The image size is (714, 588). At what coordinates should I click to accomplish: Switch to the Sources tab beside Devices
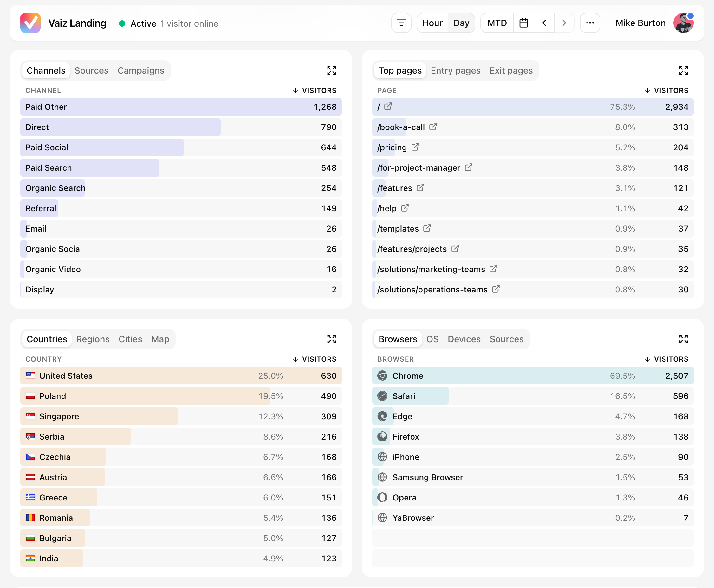pos(506,339)
